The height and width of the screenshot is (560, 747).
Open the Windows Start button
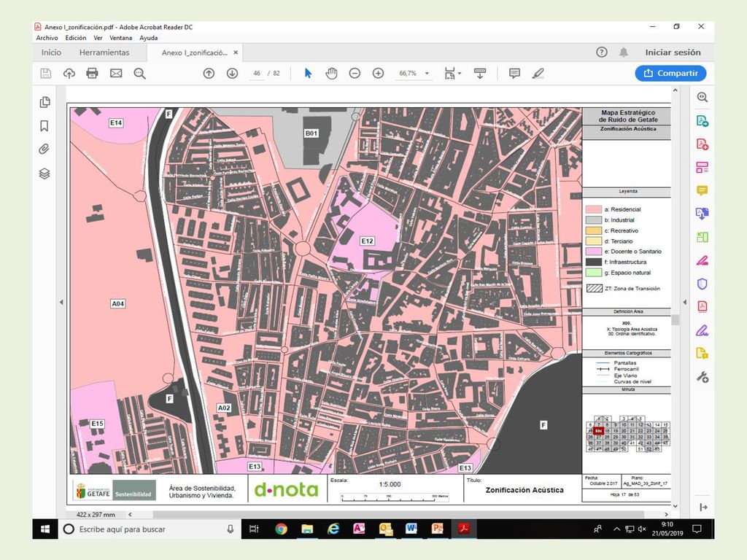pos(45,529)
